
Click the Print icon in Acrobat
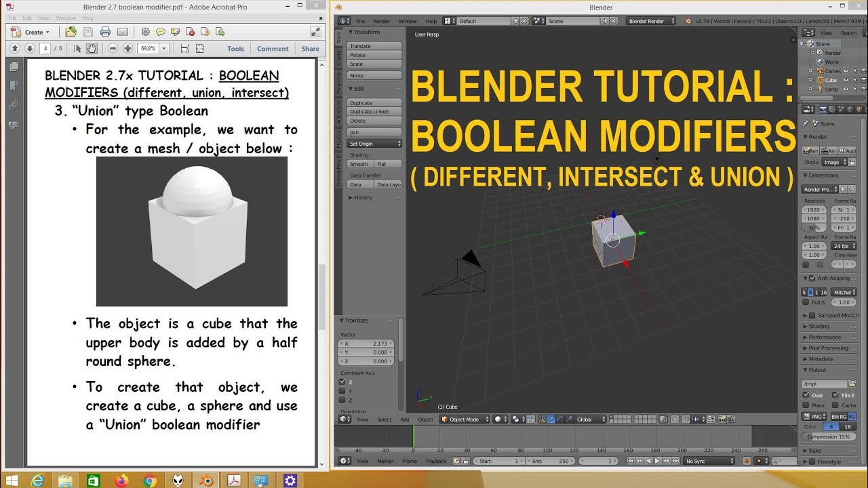click(x=105, y=32)
